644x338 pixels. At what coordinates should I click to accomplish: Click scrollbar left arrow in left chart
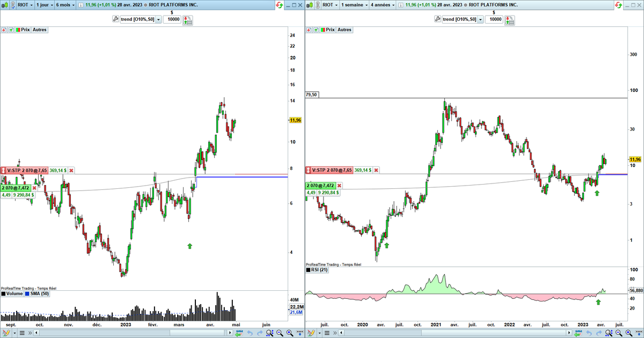click(36, 333)
